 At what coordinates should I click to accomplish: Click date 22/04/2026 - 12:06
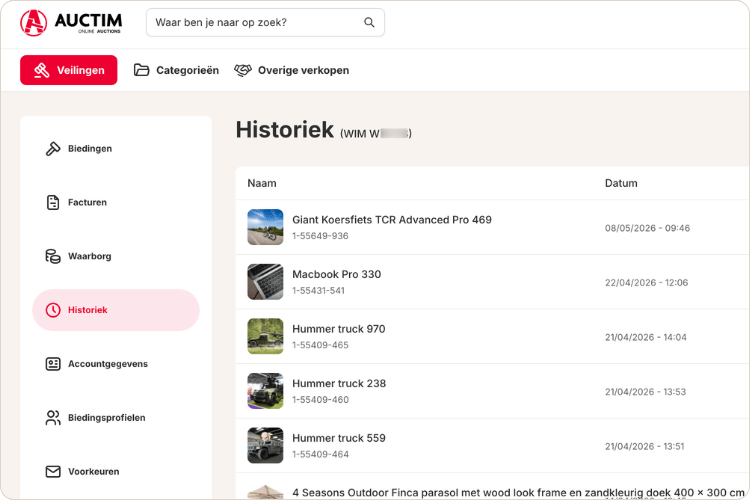click(646, 283)
